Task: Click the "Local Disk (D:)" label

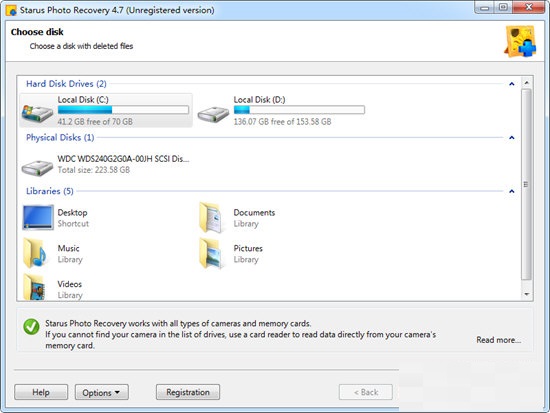Action: coord(260,100)
